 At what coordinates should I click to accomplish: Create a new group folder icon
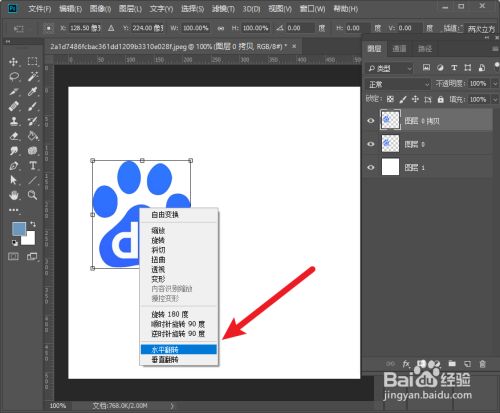pos(452,364)
